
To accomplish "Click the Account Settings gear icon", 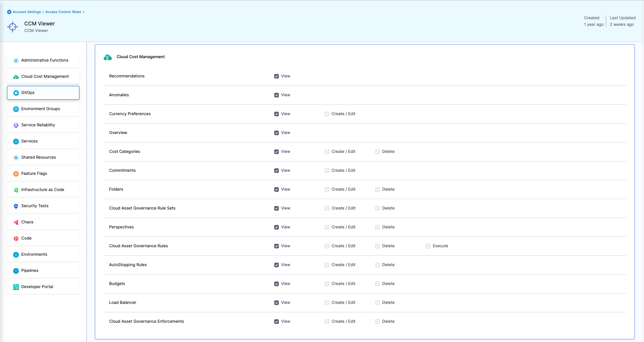I will [9, 12].
